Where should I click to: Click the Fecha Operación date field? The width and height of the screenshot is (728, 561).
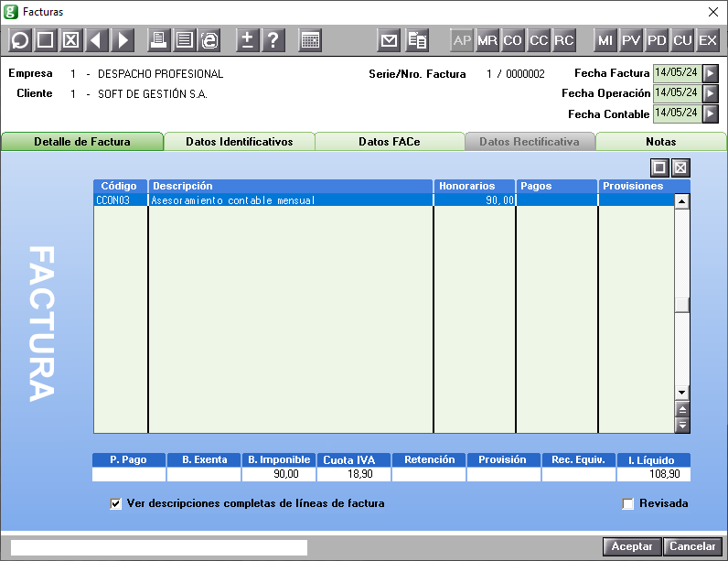(678, 93)
